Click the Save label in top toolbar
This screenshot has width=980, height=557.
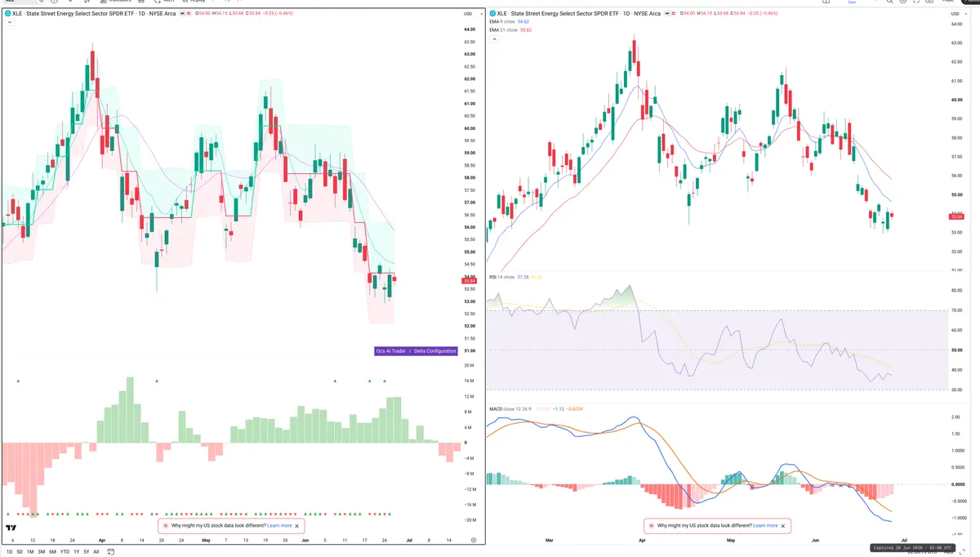(x=852, y=2)
